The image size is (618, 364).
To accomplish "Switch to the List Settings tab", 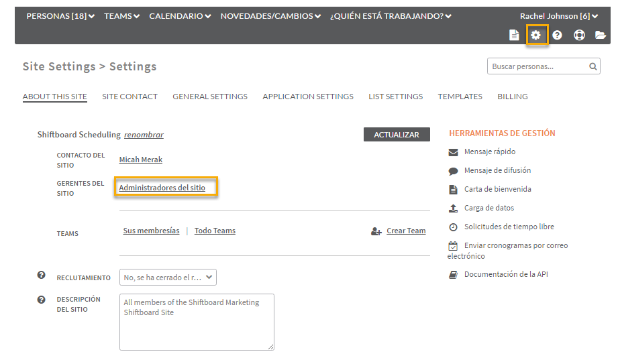I will (396, 97).
